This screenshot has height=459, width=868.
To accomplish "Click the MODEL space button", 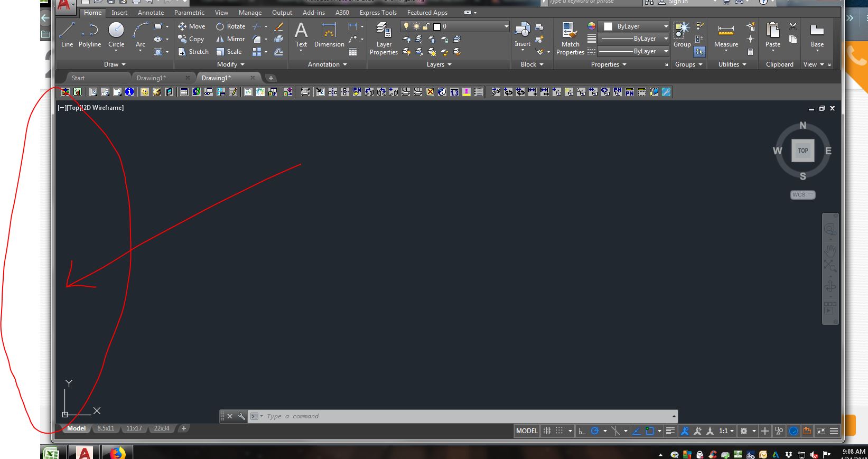I will coord(527,431).
